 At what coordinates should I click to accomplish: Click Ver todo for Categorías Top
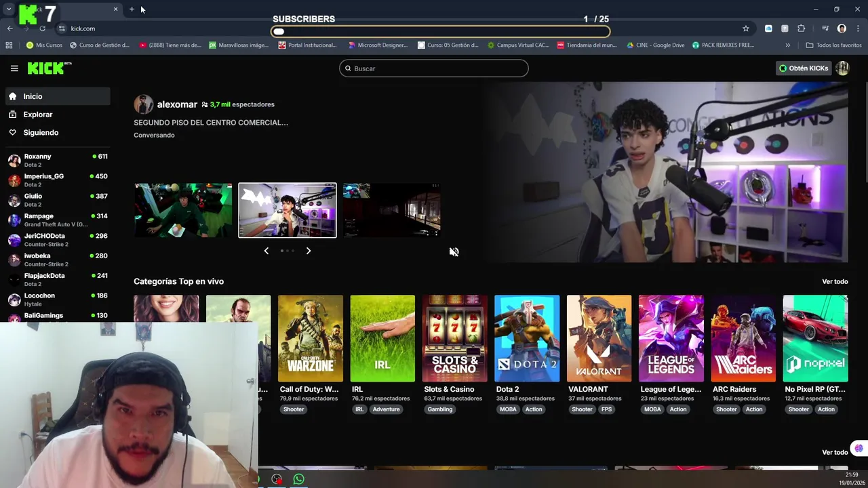click(x=835, y=281)
